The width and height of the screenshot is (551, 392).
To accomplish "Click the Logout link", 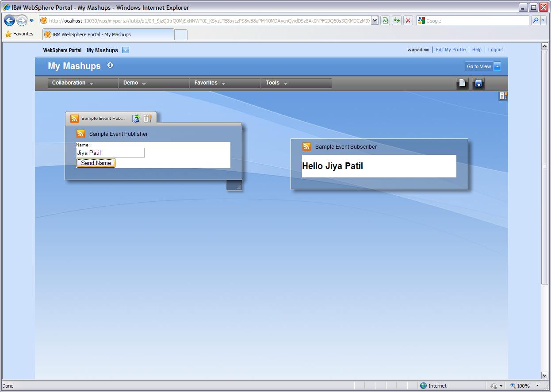I will point(495,50).
